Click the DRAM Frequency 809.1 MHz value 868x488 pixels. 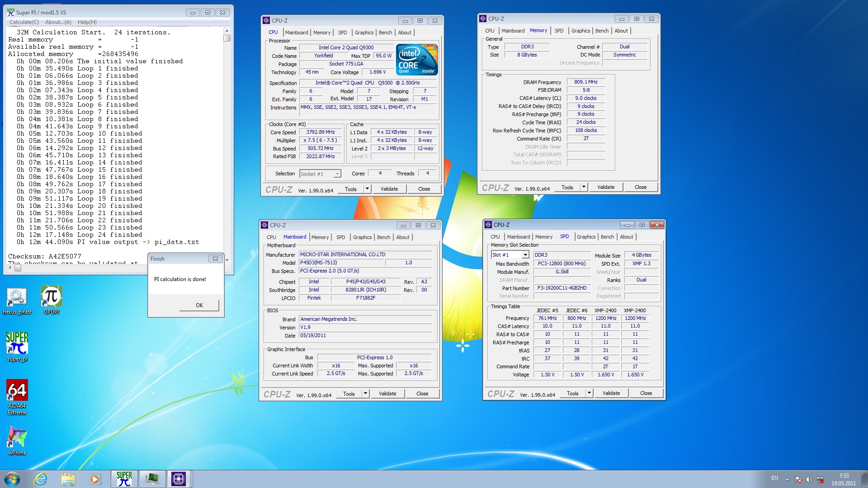pyautogui.click(x=586, y=82)
